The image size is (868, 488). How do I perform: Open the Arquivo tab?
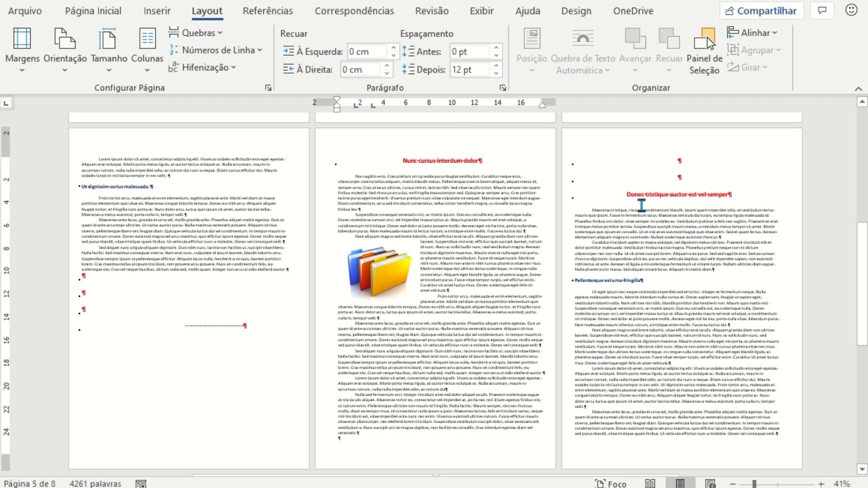(24, 11)
